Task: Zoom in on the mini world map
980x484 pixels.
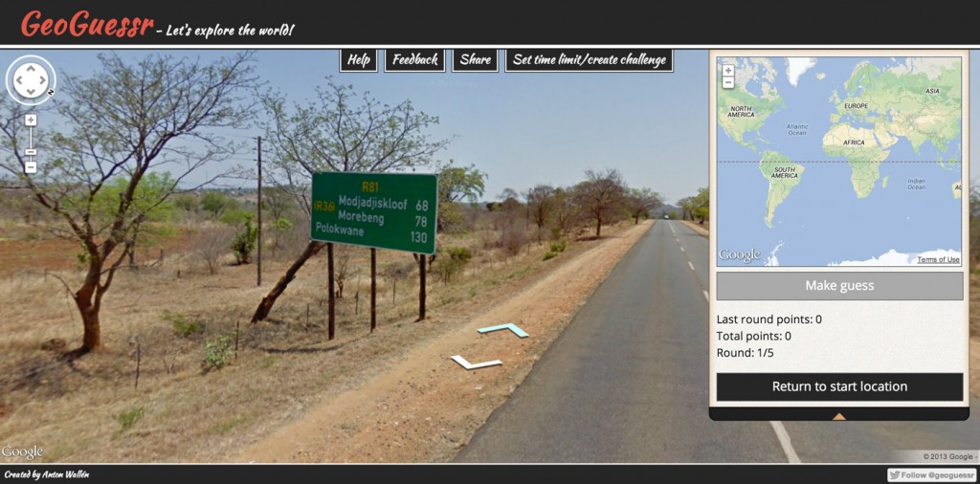Action: pos(727,70)
